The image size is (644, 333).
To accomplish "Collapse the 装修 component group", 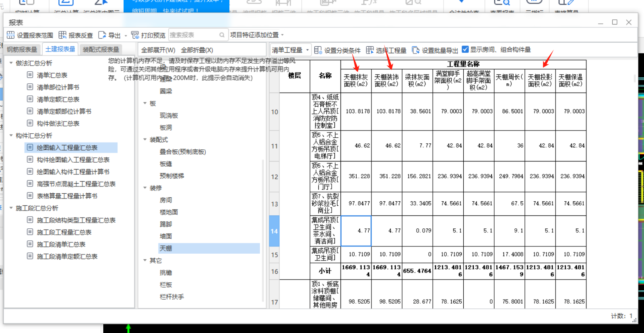I will click(x=145, y=188).
